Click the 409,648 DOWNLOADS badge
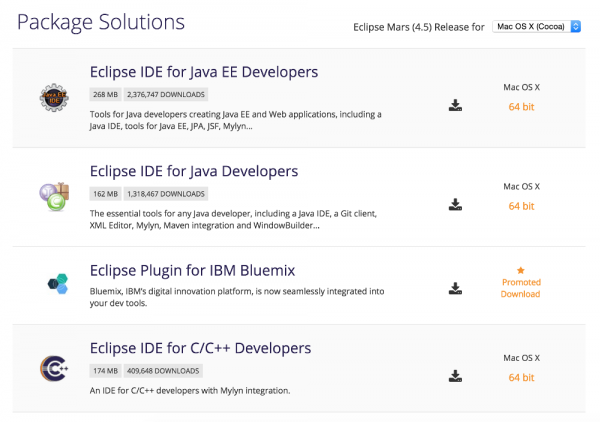Viewport: 600px width, 422px height. point(163,371)
